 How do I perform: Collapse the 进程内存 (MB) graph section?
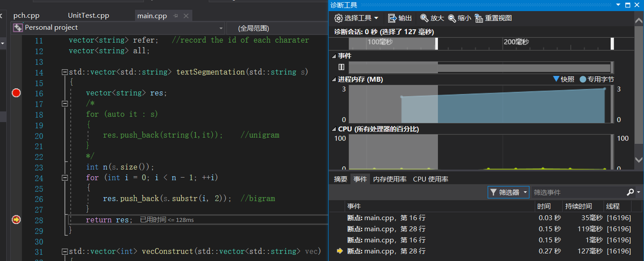coord(334,79)
